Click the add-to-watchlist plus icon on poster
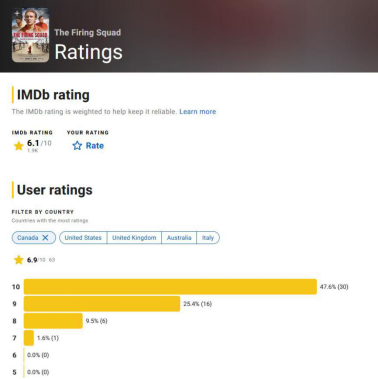 tap(17, 14)
